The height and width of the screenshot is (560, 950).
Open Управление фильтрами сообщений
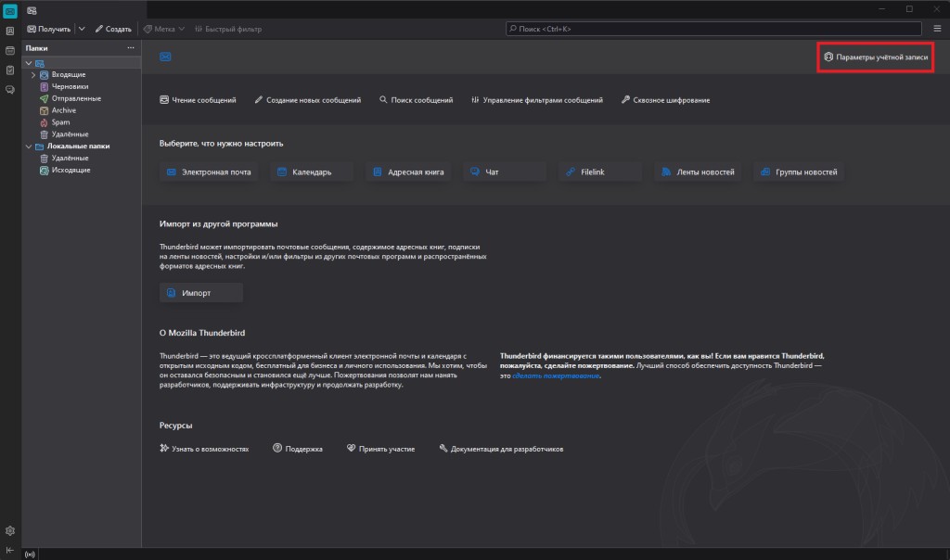(x=537, y=100)
